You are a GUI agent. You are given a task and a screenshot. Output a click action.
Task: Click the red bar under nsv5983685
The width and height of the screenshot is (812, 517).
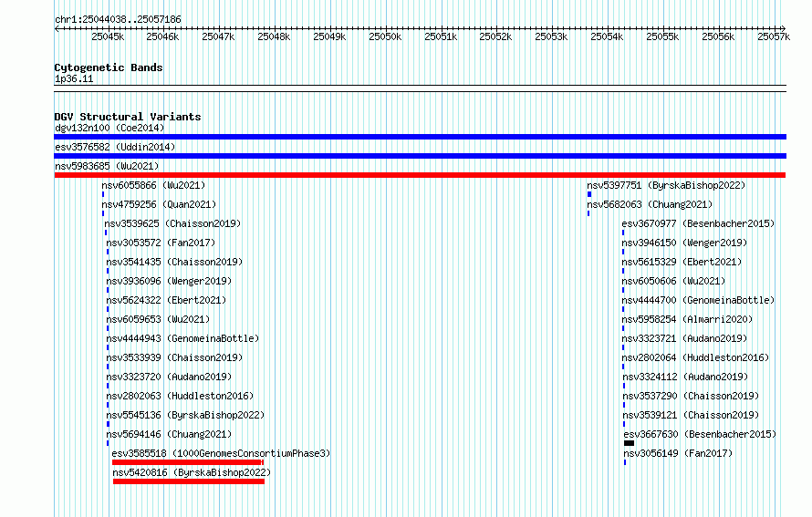point(420,175)
